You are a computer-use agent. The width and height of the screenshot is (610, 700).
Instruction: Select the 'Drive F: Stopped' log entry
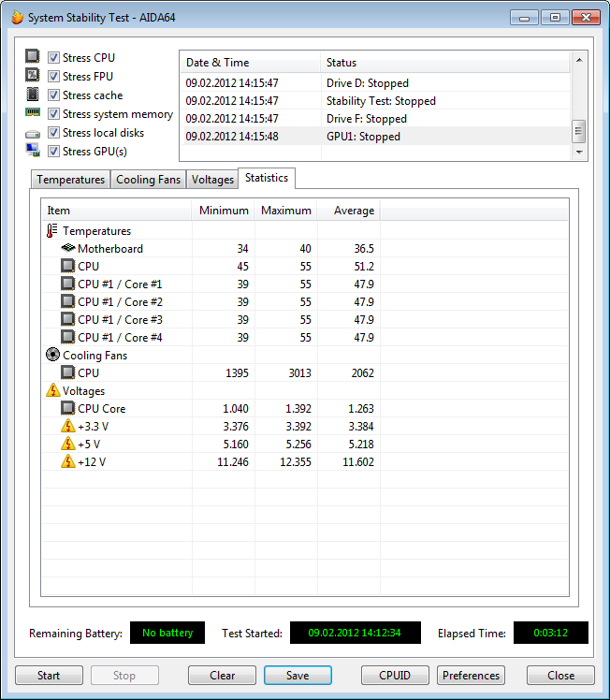(375, 119)
